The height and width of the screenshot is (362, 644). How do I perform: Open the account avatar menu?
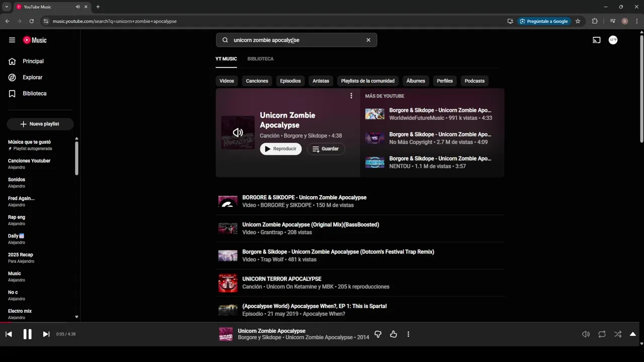613,40
